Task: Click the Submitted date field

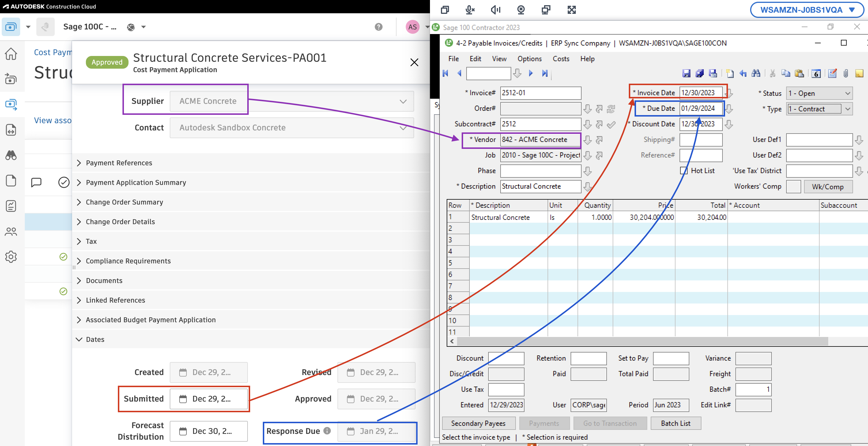Action: [208, 399]
